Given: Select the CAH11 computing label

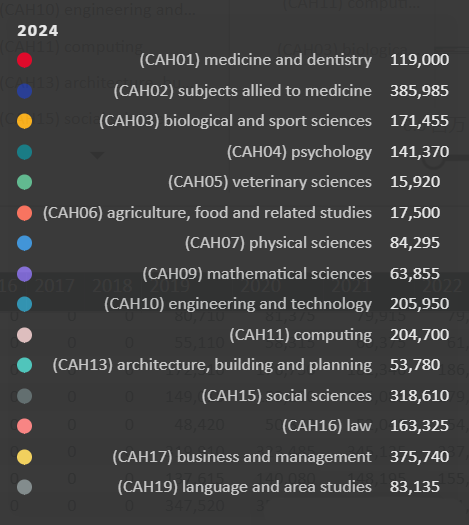Looking at the screenshot, I should 301,335.
